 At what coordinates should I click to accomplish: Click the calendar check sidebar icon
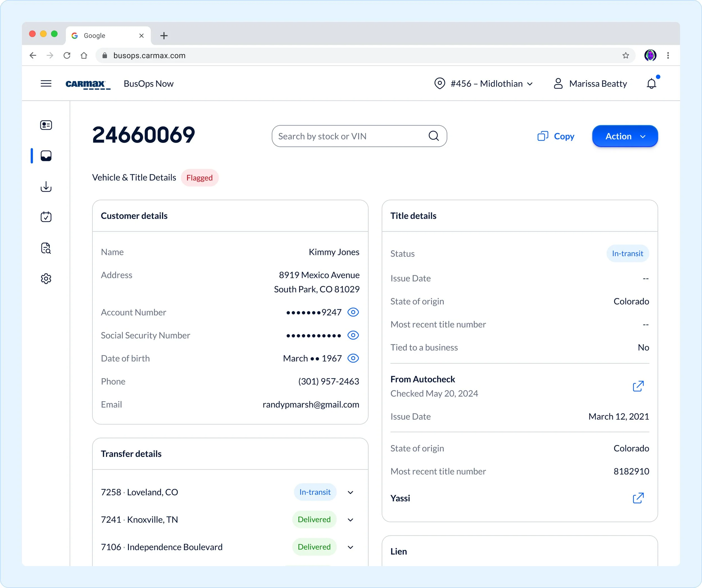click(x=46, y=217)
